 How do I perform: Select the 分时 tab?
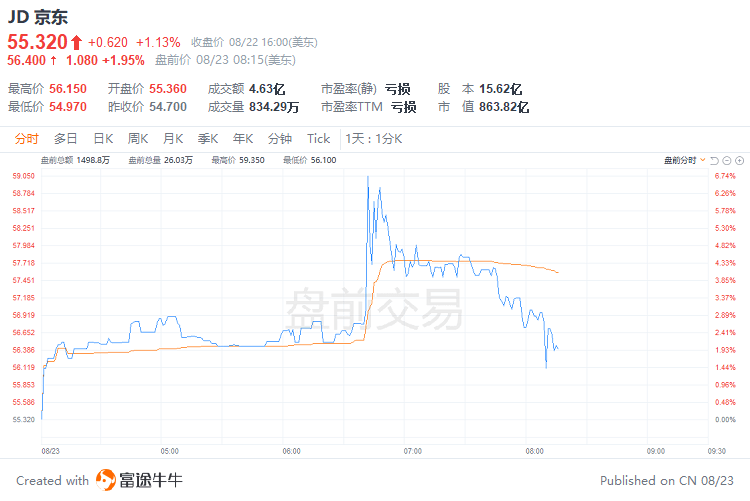26,139
